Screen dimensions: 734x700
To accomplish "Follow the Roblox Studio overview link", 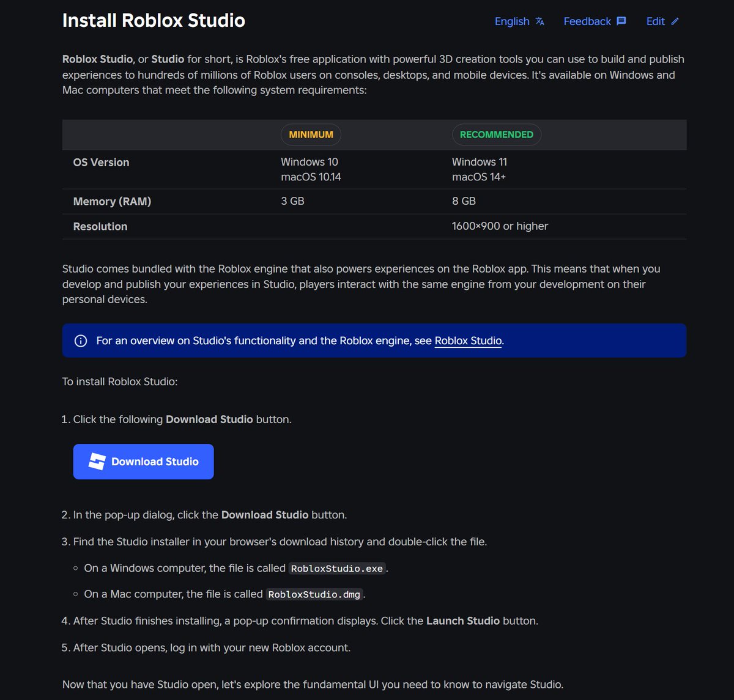I will coord(468,341).
